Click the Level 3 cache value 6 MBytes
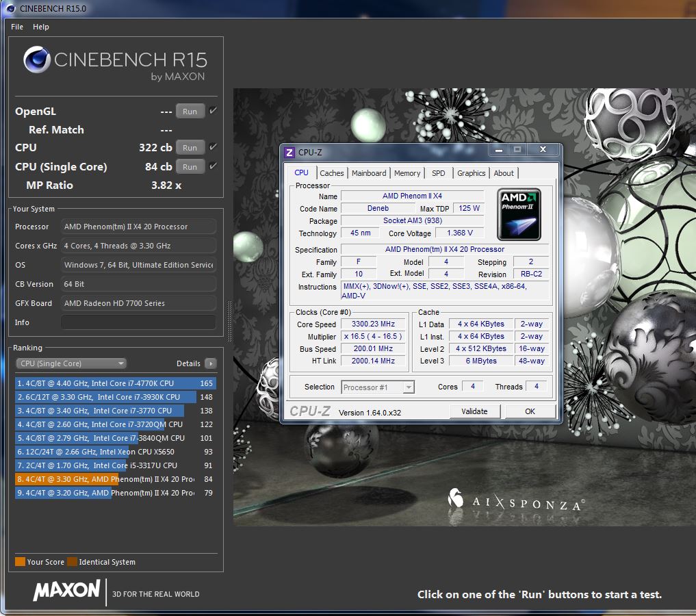 click(481, 361)
